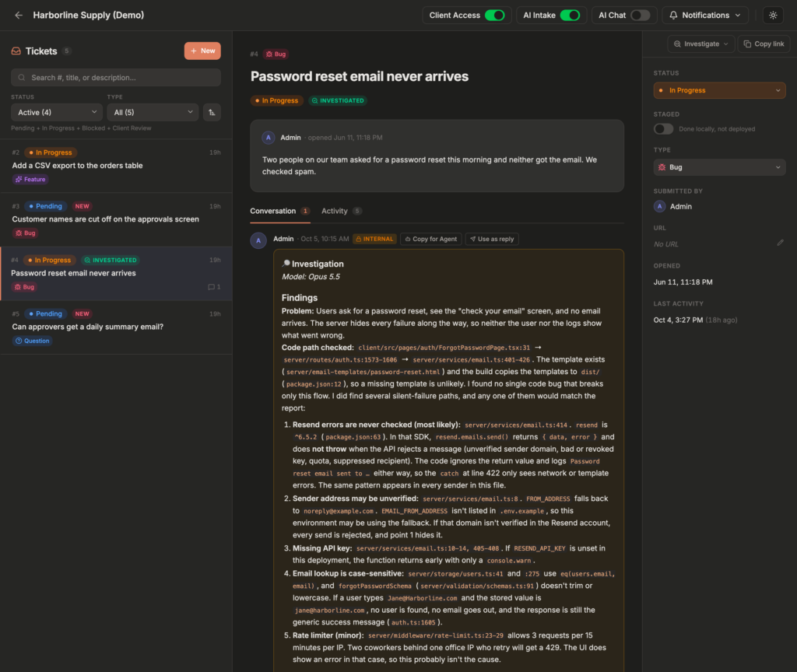
Task: Click INVESTIGATED badge under ticket title
Action: pyautogui.click(x=338, y=100)
